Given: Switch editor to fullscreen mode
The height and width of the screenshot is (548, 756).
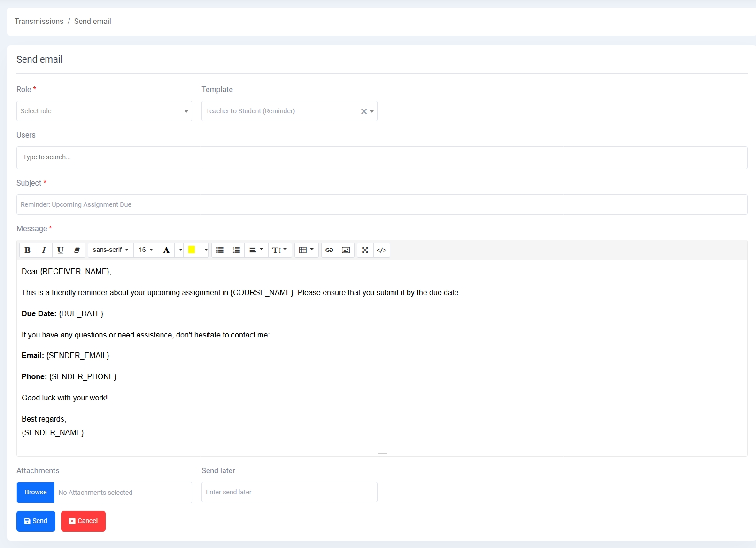Looking at the screenshot, I should 365,250.
